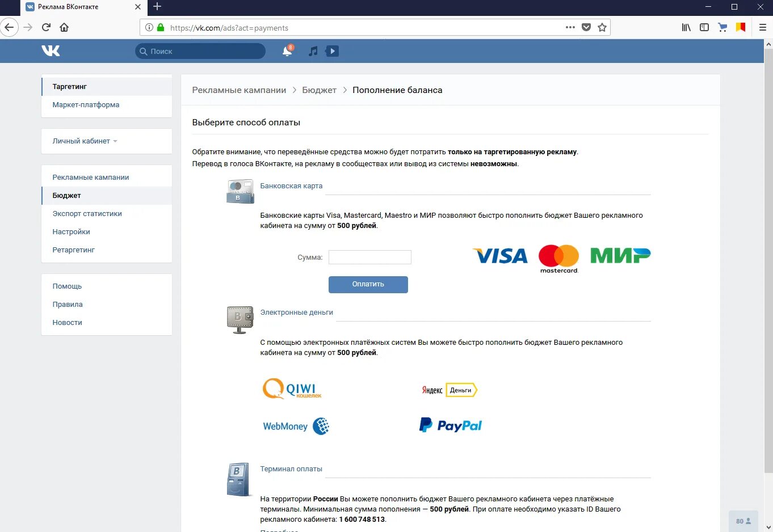The image size is (773, 532).
Task: Open a new browser tab
Action: click(157, 7)
